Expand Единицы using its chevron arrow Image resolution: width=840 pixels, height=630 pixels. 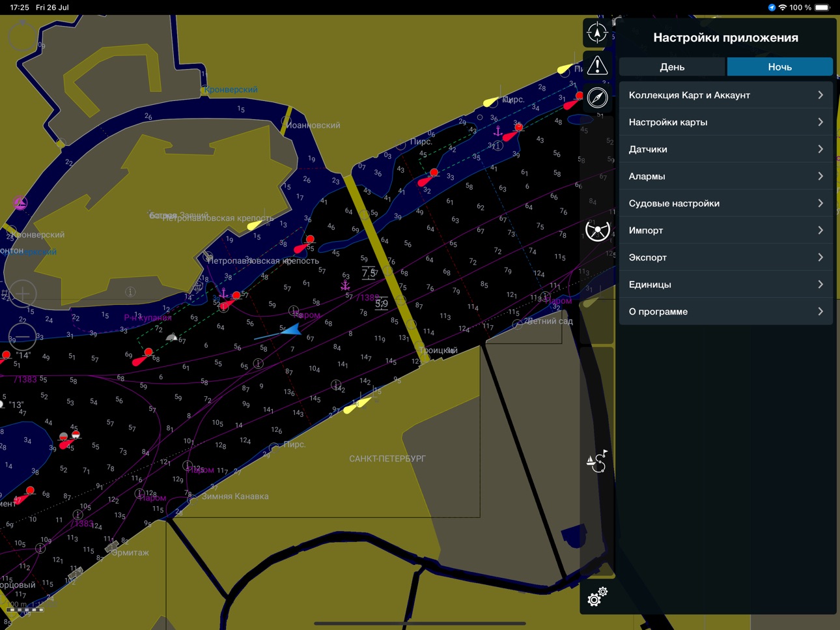point(820,284)
